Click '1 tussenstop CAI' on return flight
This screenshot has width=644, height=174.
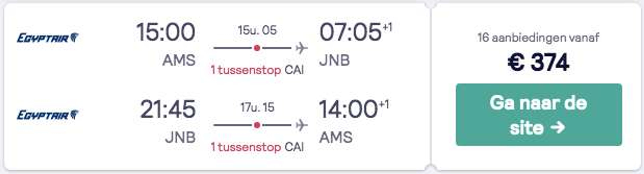257,147
